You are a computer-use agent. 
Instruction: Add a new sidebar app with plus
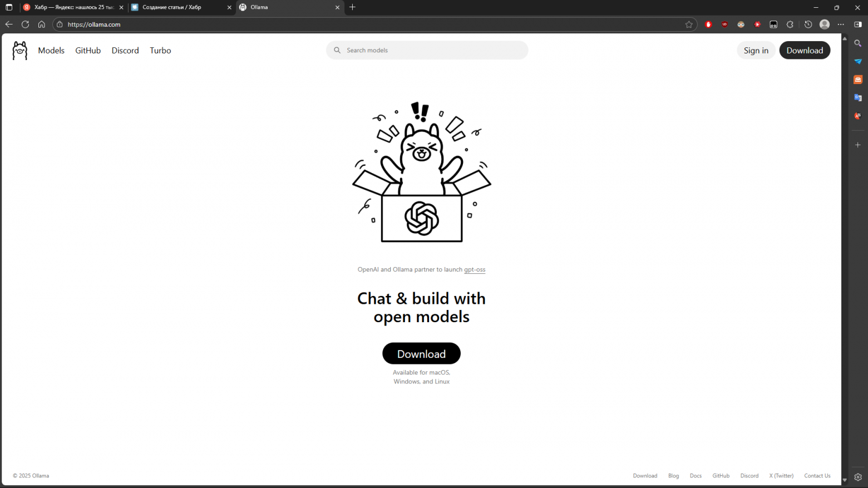click(x=858, y=145)
